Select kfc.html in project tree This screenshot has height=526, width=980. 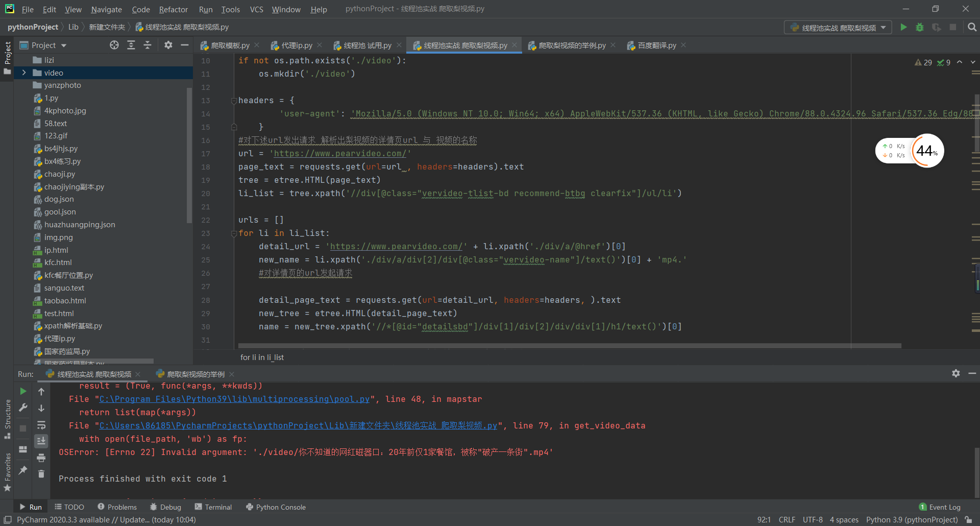pyautogui.click(x=58, y=262)
